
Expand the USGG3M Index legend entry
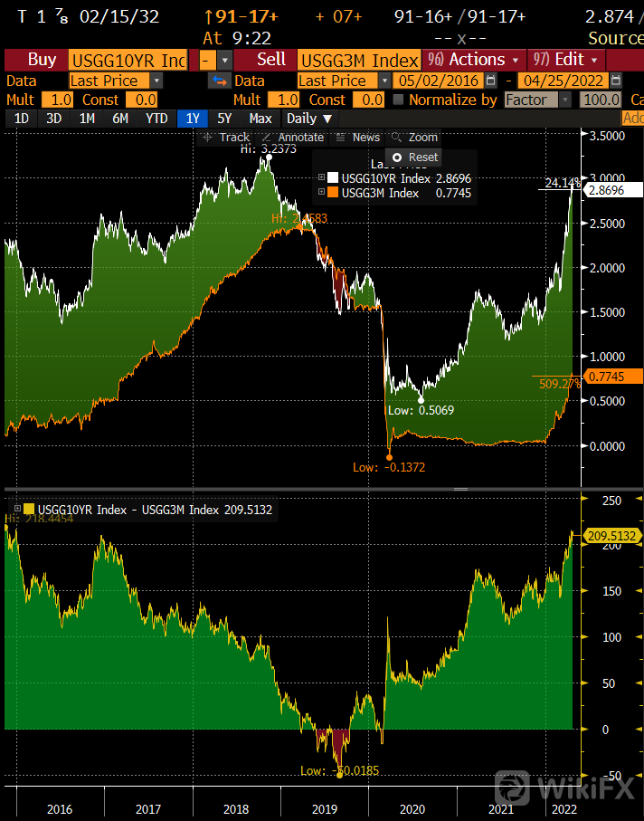point(320,193)
